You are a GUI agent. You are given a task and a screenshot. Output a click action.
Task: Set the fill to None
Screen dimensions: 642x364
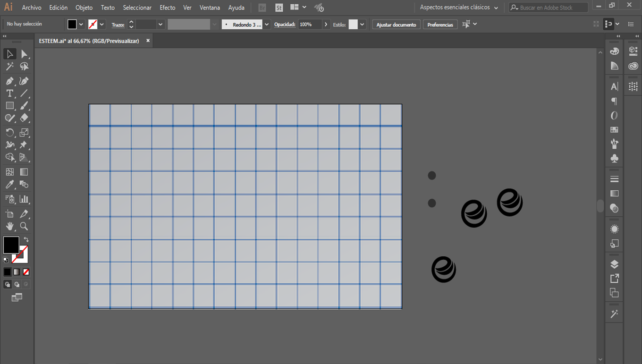[x=26, y=272]
